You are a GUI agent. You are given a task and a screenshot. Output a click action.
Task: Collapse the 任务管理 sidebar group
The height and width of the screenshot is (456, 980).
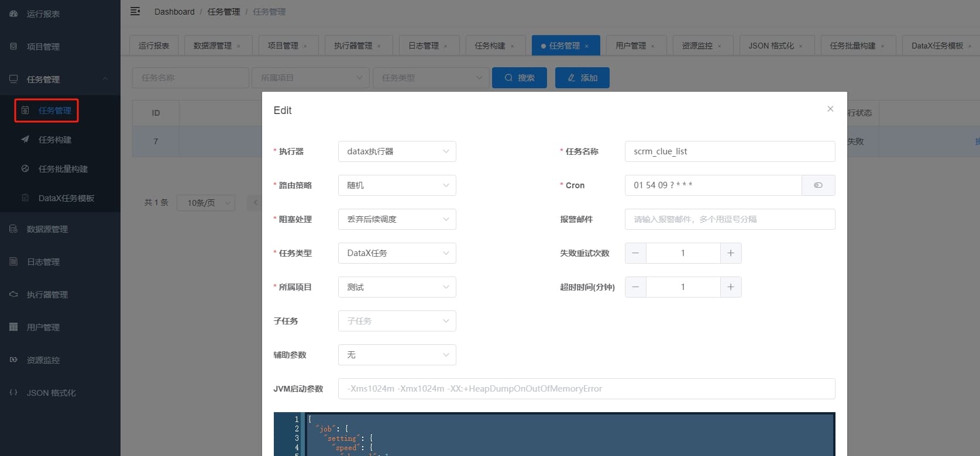pyautogui.click(x=60, y=79)
